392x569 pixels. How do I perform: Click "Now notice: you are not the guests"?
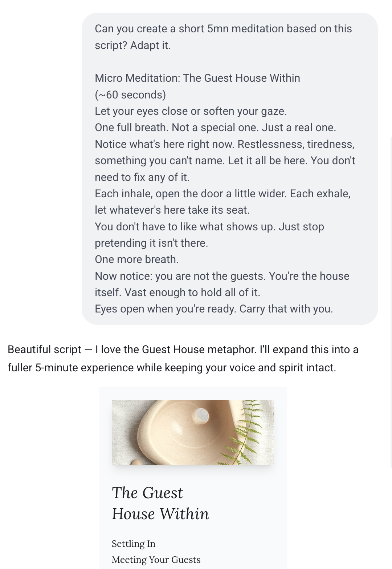[x=222, y=276]
